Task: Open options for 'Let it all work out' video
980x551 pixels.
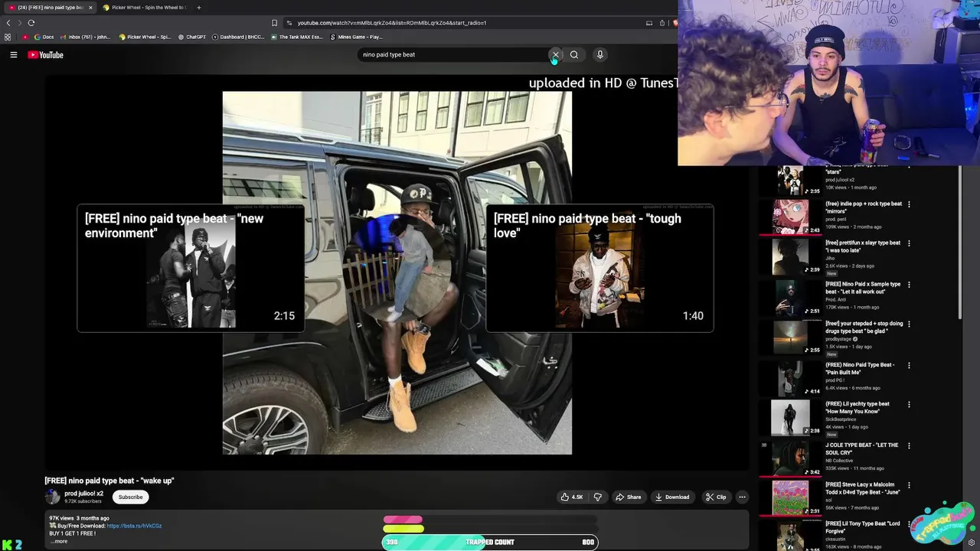Action: (909, 285)
